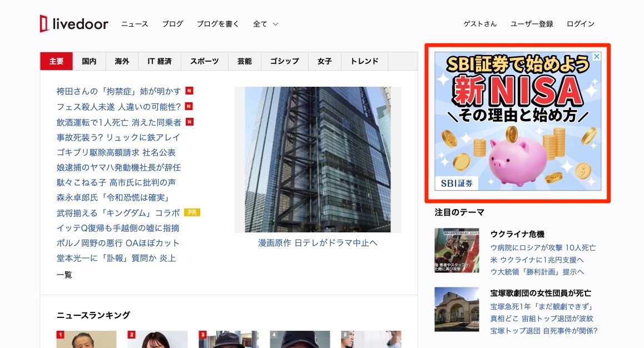Open headline 事故死装う? リュックに鉄アレイ
The image size is (644, 348).
pyautogui.click(x=118, y=137)
